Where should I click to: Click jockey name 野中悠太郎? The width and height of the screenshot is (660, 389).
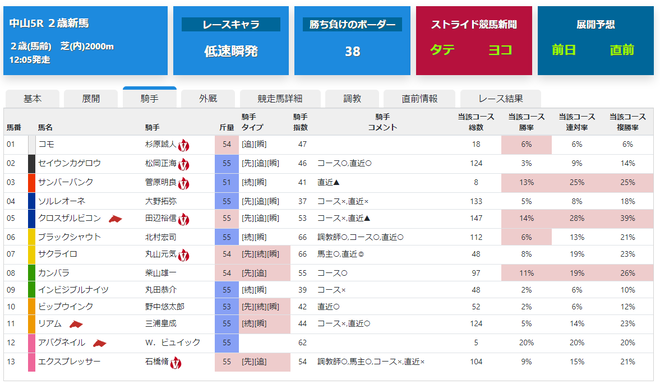[165, 306]
